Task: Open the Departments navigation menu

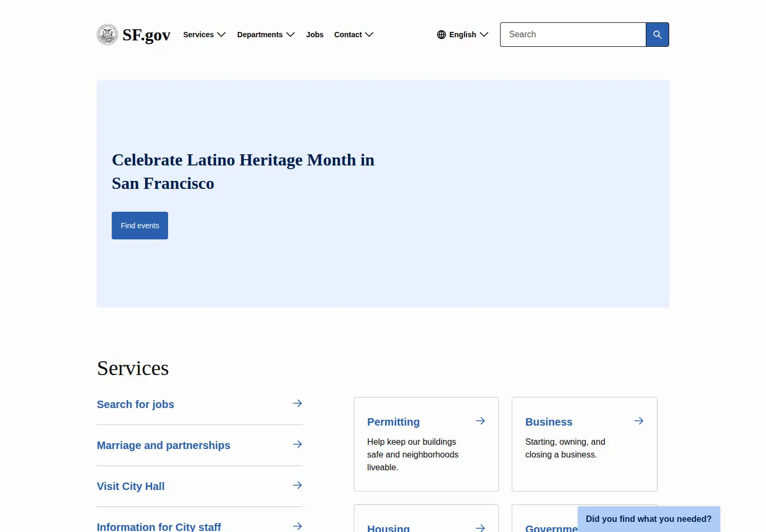Action: 260,35
